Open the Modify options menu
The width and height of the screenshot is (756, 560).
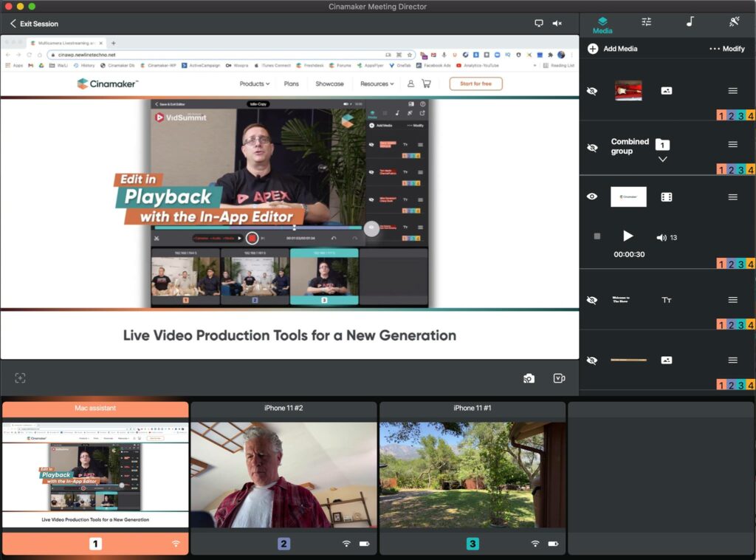[727, 49]
